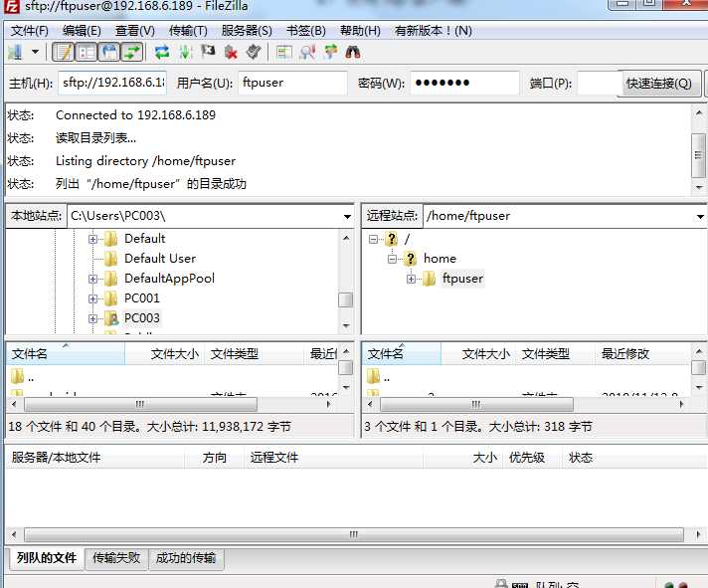Open the local site path dropdown

point(347,216)
